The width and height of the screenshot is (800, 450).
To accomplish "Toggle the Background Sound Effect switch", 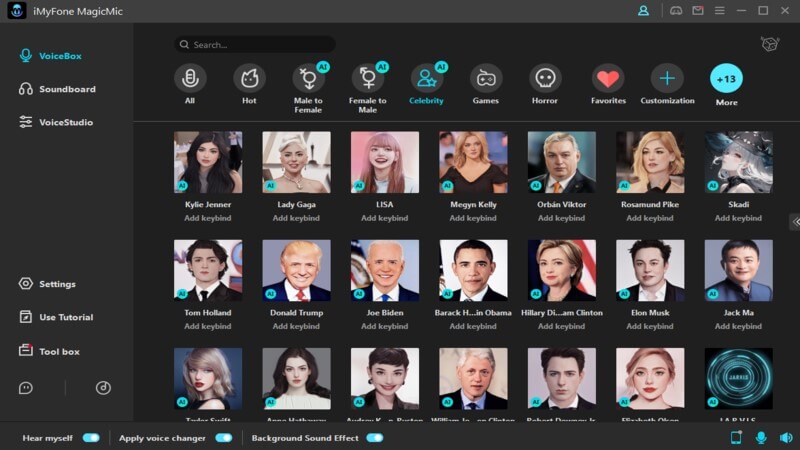I will click(374, 438).
